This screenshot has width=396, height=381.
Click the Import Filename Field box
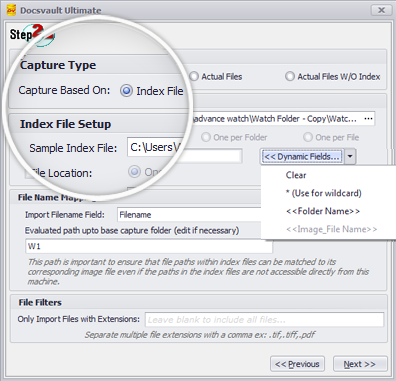(x=190, y=215)
